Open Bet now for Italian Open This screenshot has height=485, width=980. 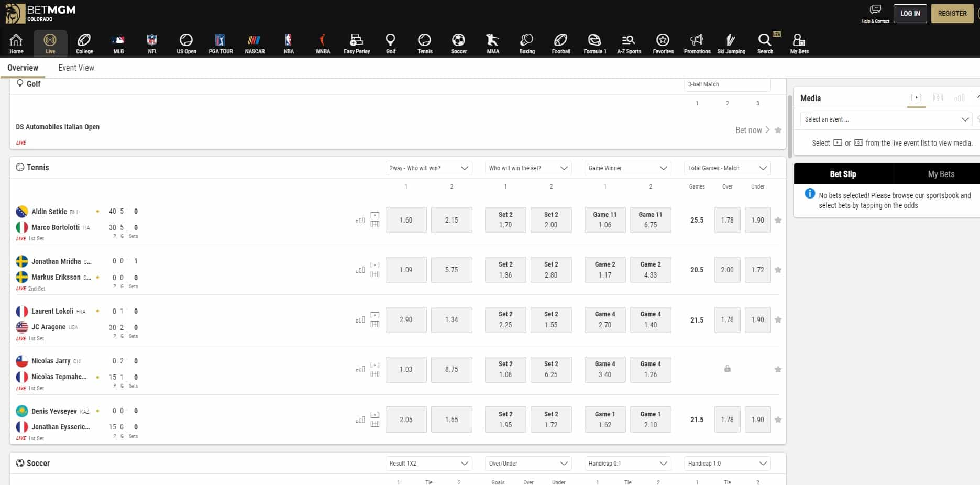753,130
